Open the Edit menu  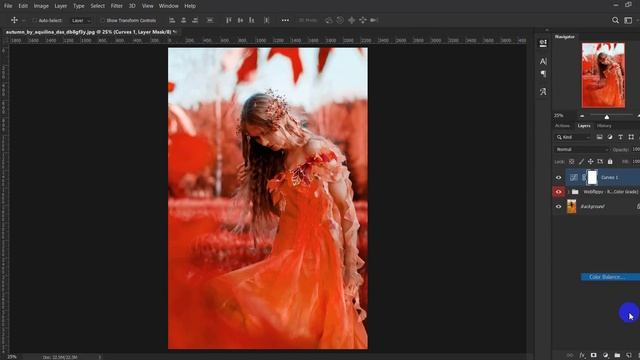[23, 6]
